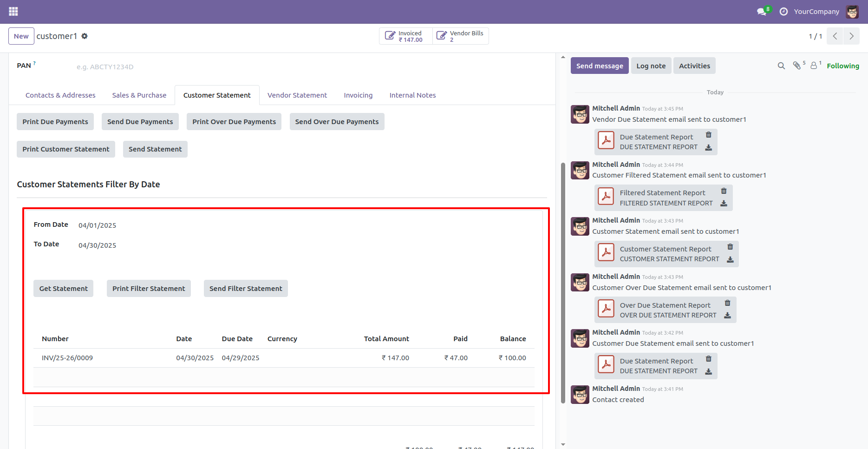Screen dimensions: 868x449
Task: Manage followers using the person icon
Action: (x=814, y=66)
